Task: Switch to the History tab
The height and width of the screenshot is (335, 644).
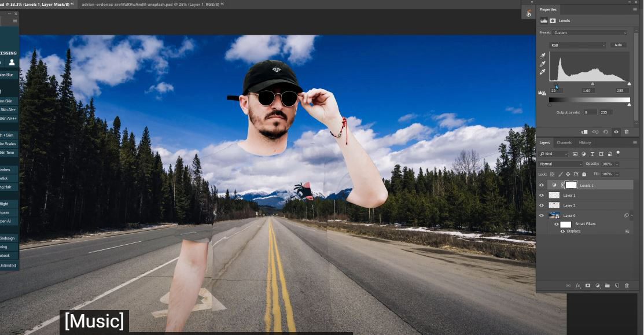Action: (x=585, y=142)
